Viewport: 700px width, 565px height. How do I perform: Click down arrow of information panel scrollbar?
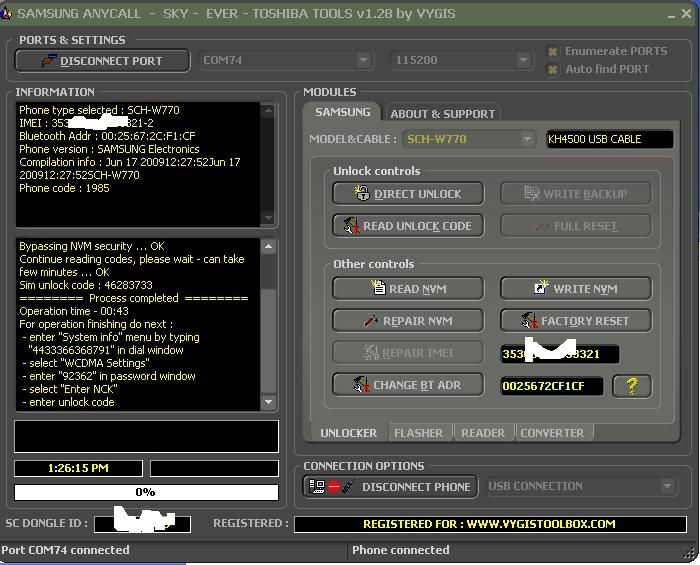[x=268, y=218]
